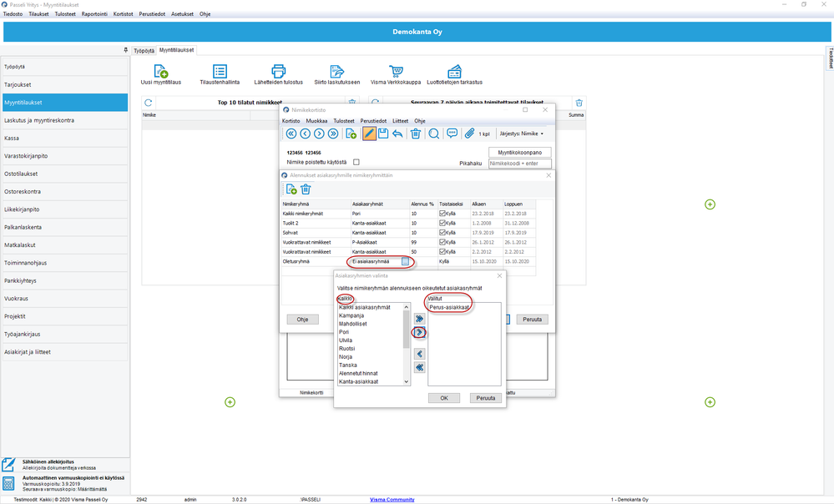Image resolution: width=834 pixels, height=504 pixels.
Task: Click Peruuta in the Alennukset window
Action: pos(533,320)
